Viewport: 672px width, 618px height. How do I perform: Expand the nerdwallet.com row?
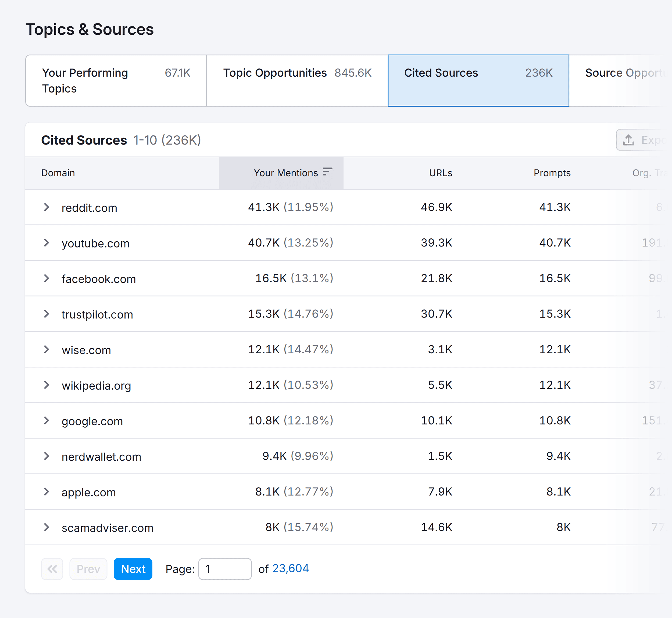[46, 456]
